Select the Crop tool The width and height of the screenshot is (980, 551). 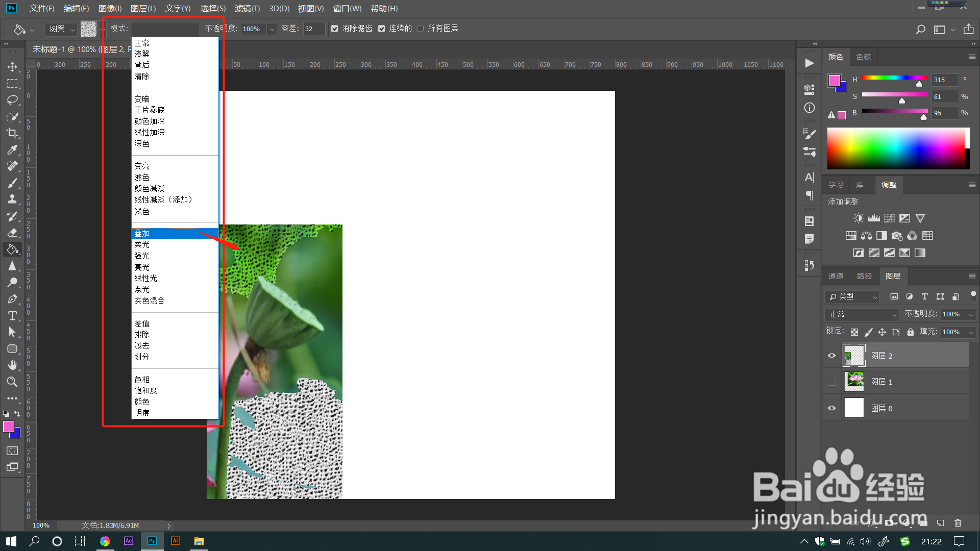(12, 133)
